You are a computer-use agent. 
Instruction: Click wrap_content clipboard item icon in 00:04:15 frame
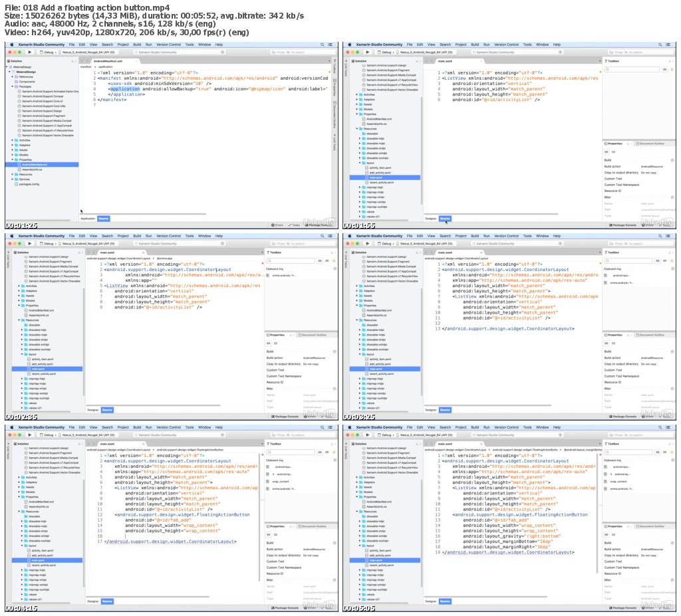(268, 481)
